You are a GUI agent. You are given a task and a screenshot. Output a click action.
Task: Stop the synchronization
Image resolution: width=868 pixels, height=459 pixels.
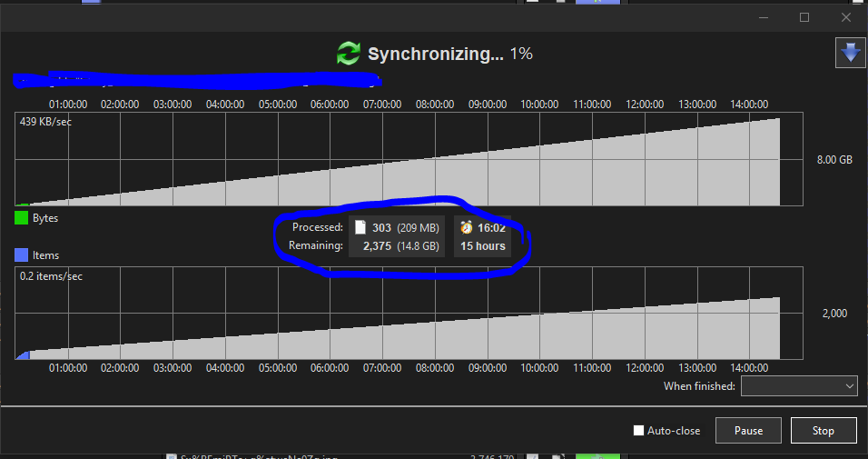coord(824,431)
